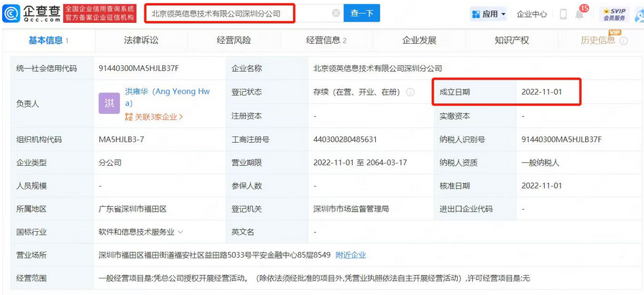Image resolution: width=644 pixels, height=295 pixels.
Task: Select credit code 91440300MA5HJLB37F under 统一社会信用代码
Action: [x=139, y=68]
